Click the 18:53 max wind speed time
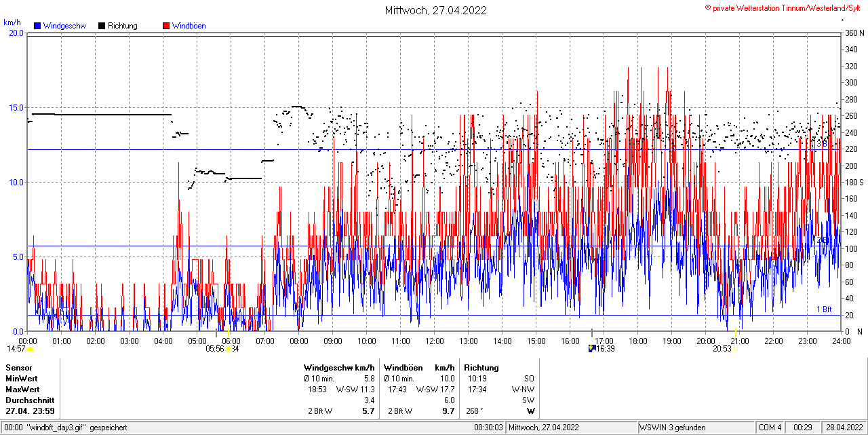 318,389
